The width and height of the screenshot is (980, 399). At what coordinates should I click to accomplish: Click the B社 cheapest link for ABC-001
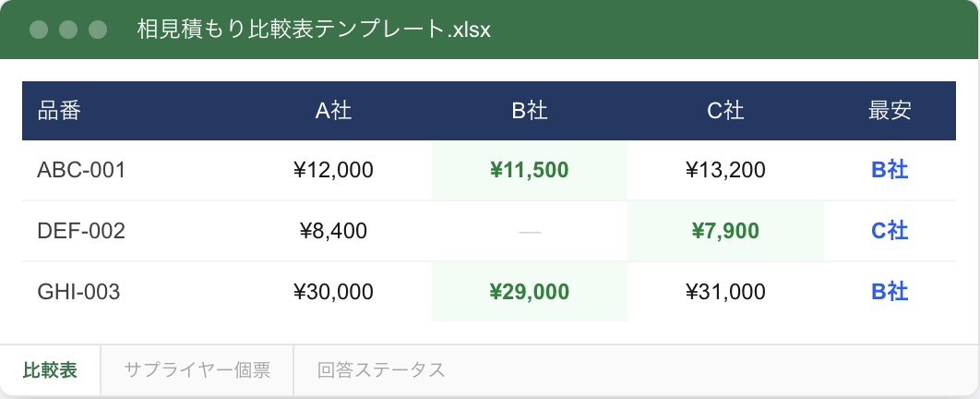pyautogui.click(x=890, y=170)
